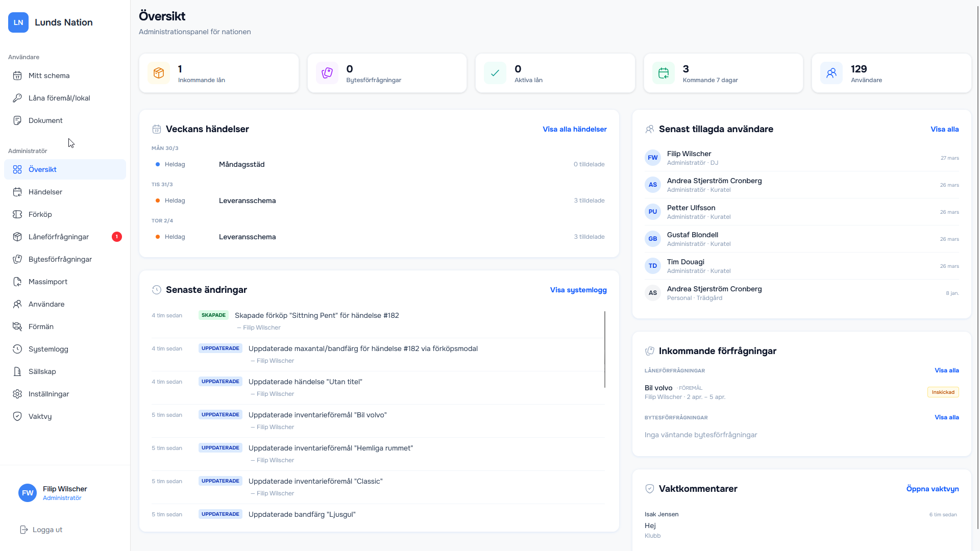Click Visa alla händelser link

(x=574, y=129)
